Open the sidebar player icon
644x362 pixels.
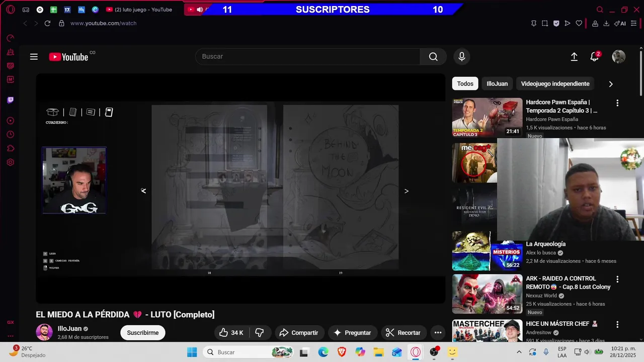pos(10,121)
